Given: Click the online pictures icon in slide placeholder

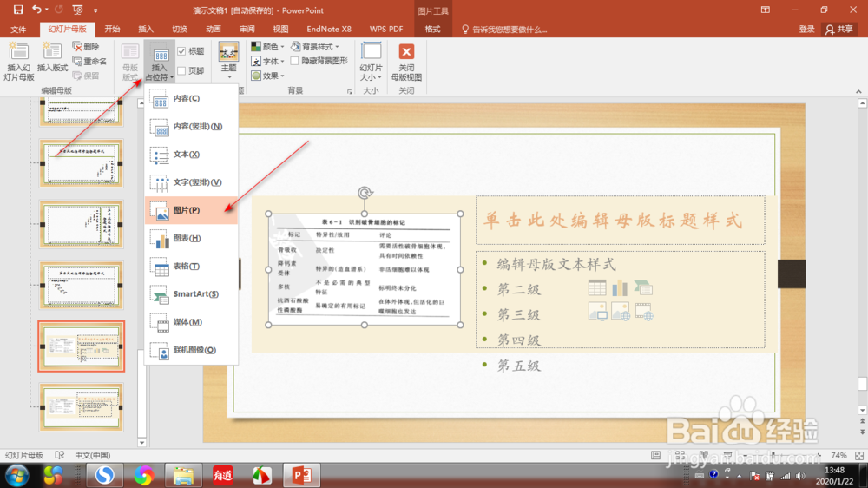Looking at the screenshot, I should 620,312.
